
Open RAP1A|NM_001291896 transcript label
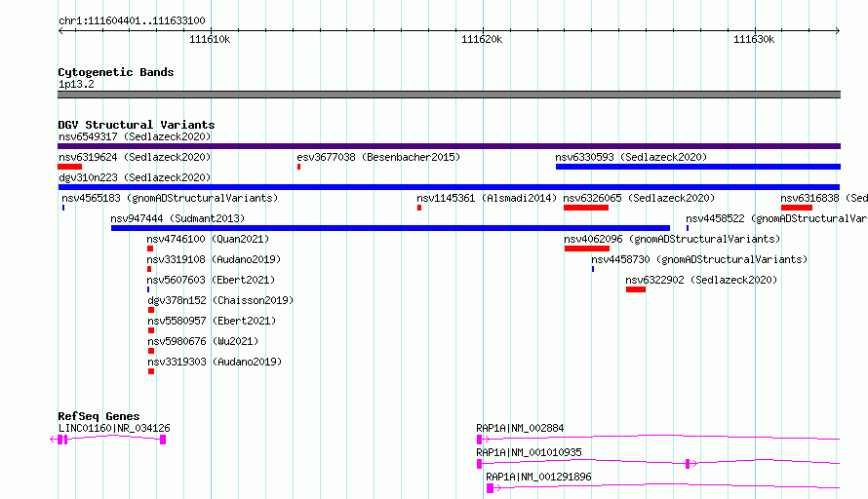point(538,477)
